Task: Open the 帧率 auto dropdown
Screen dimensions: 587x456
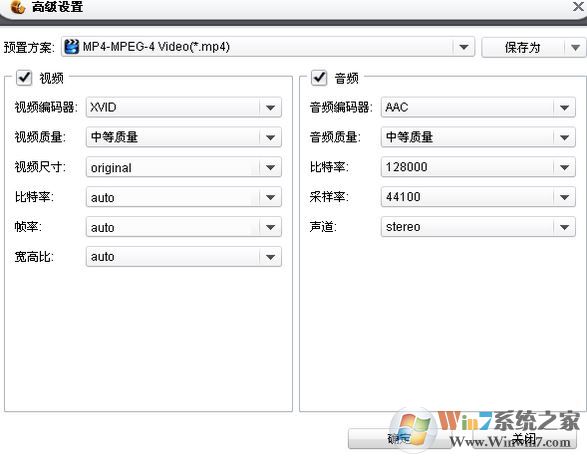Action: pyautogui.click(x=183, y=227)
